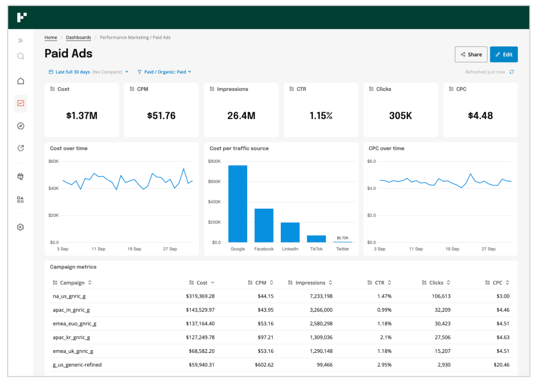Click the Facebook bar in cost chart
This screenshot has width=549, height=392.
(264, 225)
